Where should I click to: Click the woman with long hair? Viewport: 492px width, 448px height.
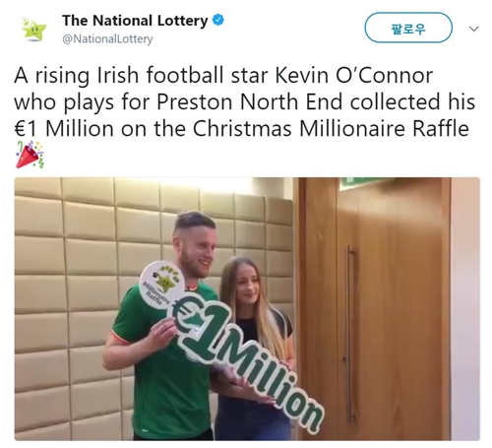point(254,348)
